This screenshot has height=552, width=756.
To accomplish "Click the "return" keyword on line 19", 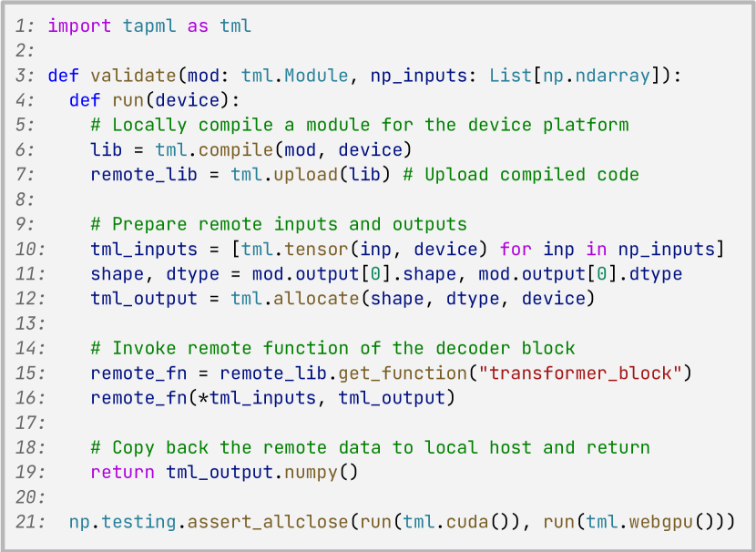I will click(x=122, y=472).
